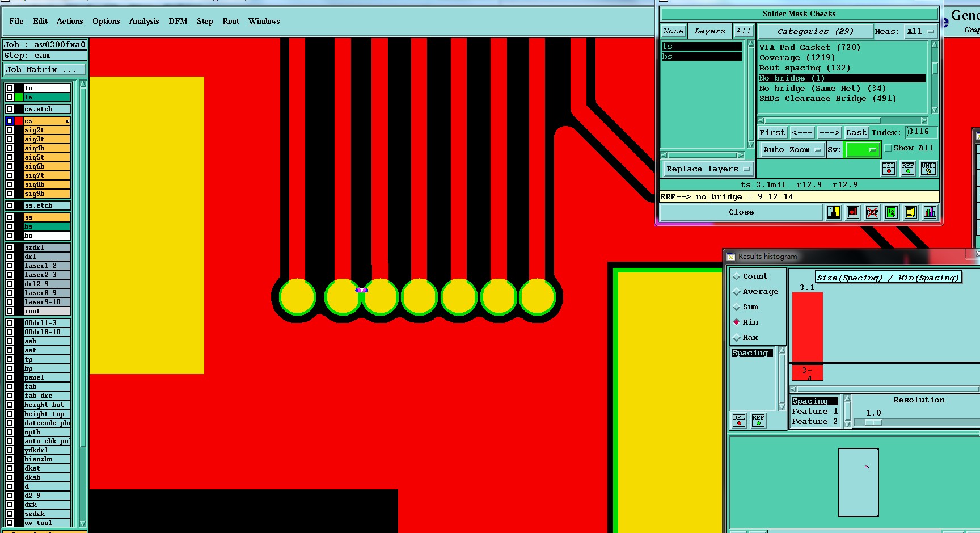
Task: Open the Meas All dropdown
Action: click(920, 32)
